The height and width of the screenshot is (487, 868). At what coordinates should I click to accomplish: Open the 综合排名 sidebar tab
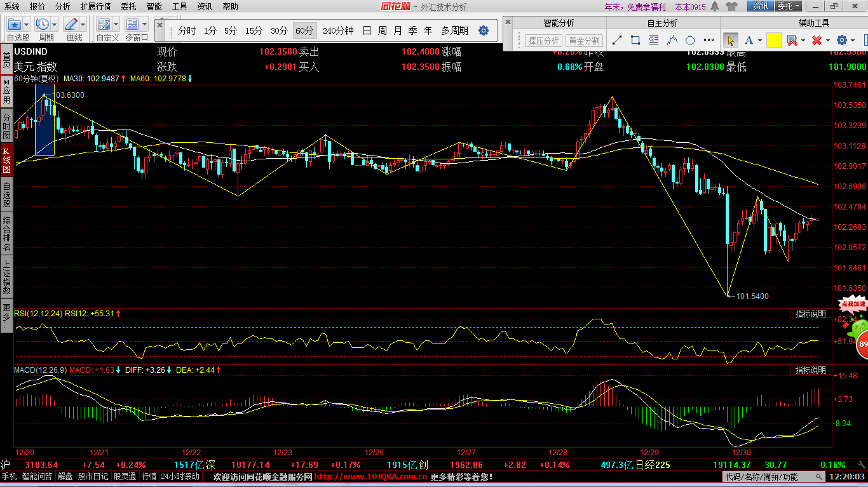[6, 234]
